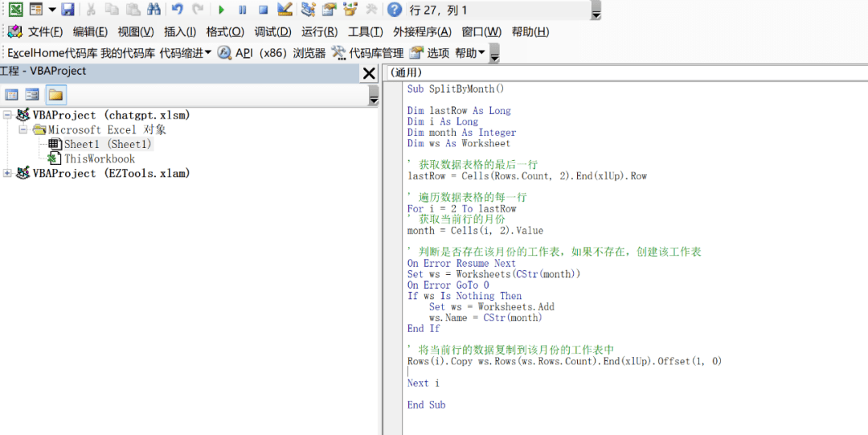Open the 调试(D) menu
The height and width of the screenshot is (435, 868).
click(x=272, y=32)
